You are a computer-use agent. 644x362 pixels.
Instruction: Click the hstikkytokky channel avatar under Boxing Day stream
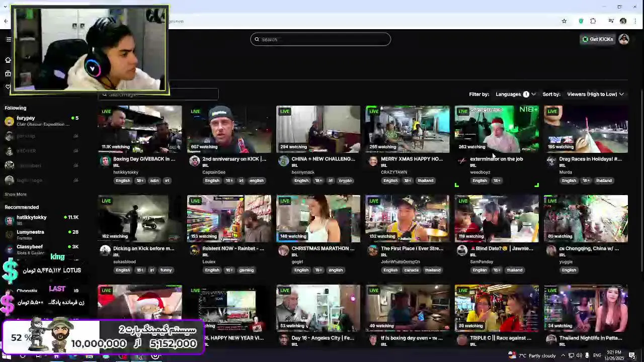[x=105, y=161]
